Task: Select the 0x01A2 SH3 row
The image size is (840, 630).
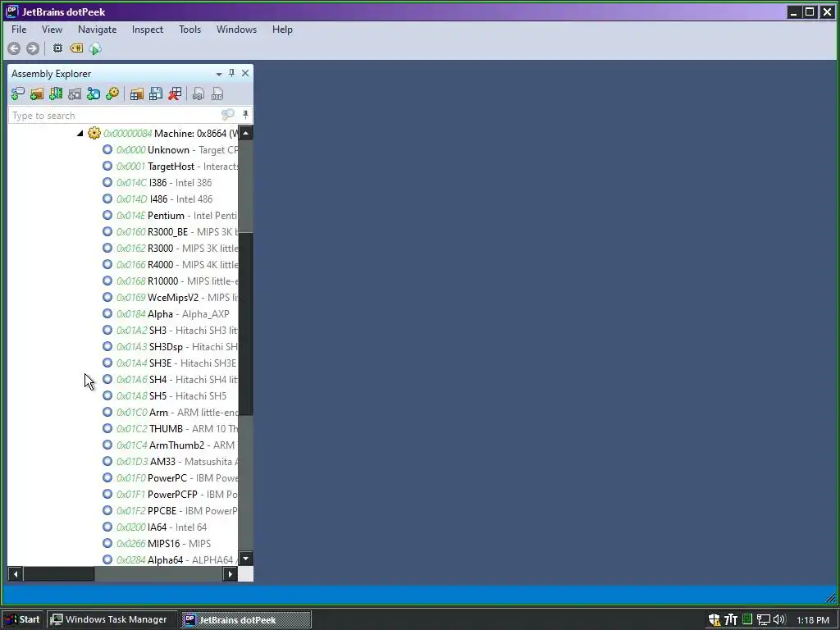Action: pyautogui.click(x=171, y=331)
